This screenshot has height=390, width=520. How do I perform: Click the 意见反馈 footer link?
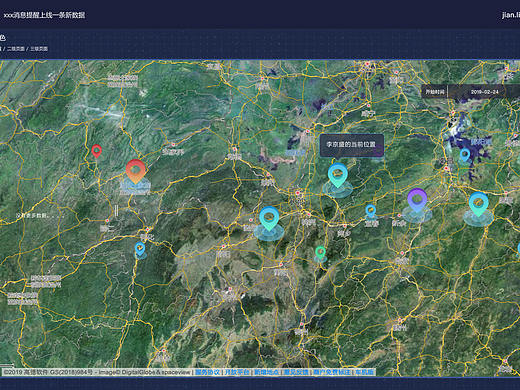point(296,372)
